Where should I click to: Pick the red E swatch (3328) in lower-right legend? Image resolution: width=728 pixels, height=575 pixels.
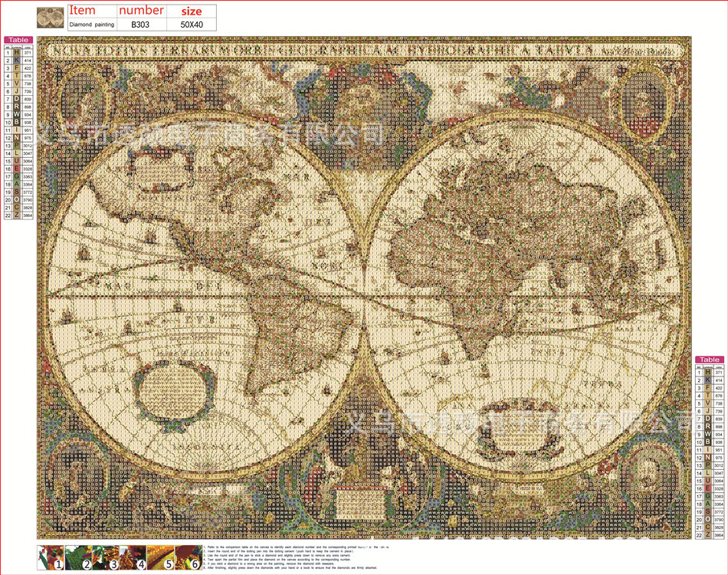pyautogui.click(x=707, y=488)
